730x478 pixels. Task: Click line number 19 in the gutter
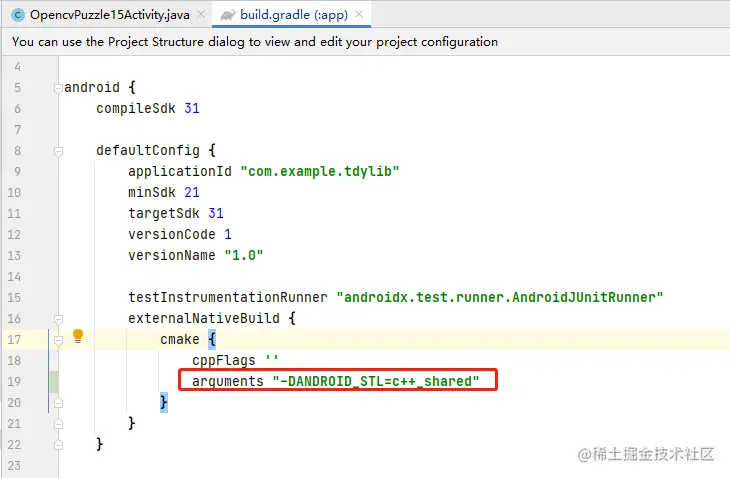(x=14, y=382)
